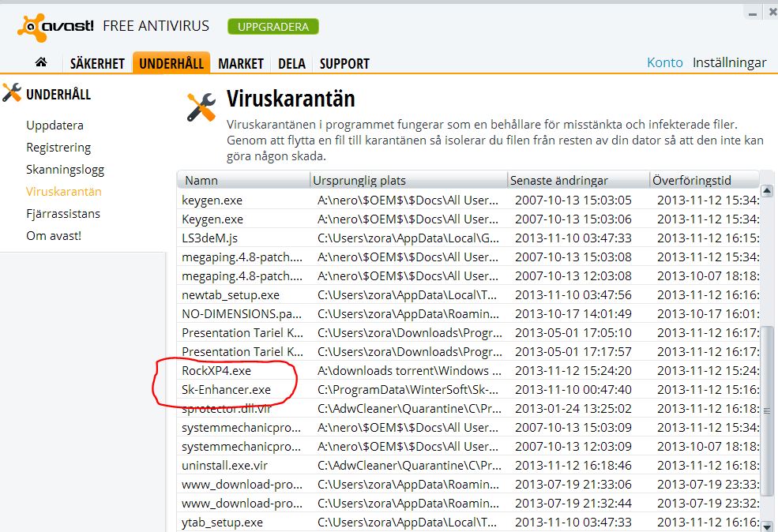Image resolution: width=778 pixels, height=532 pixels.
Task: Click transfer time 2013-07-19 23:32
Action: (x=708, y=504)
